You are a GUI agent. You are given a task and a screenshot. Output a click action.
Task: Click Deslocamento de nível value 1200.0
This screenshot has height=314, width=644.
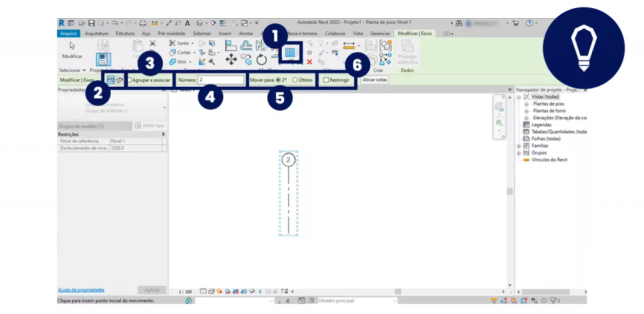click(x=136, y=148)
